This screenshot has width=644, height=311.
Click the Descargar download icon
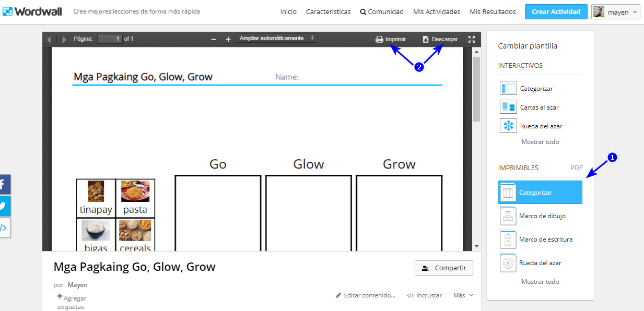426,39
